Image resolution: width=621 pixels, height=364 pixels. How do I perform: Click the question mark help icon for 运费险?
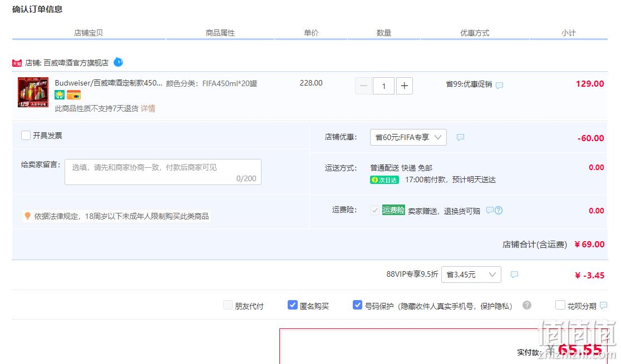coord(499,211)
